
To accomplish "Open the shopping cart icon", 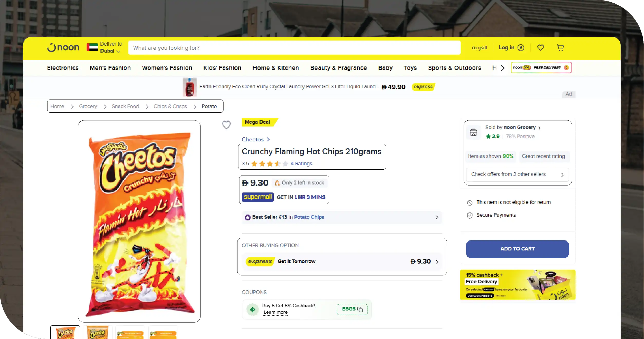I will pos(560,48).
